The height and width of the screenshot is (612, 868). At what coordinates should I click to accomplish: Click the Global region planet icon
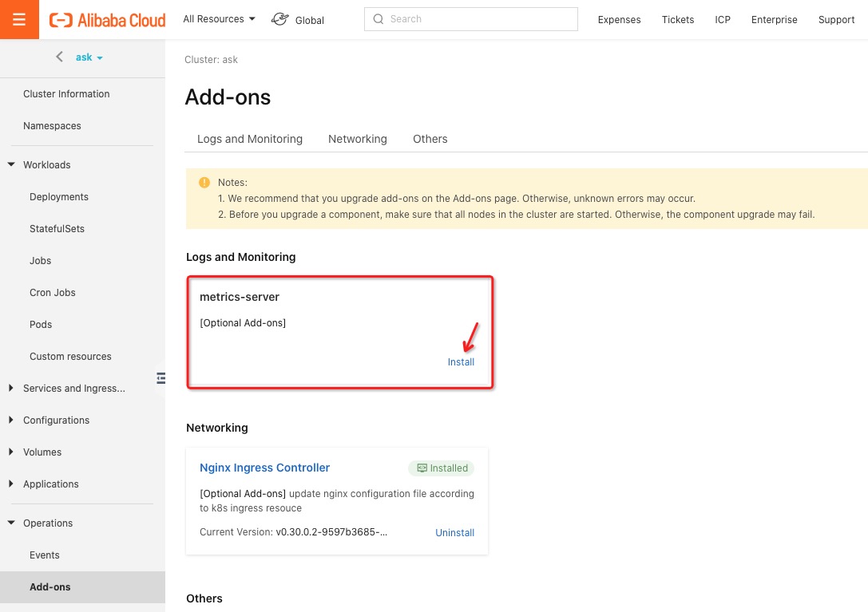[279, 19]
